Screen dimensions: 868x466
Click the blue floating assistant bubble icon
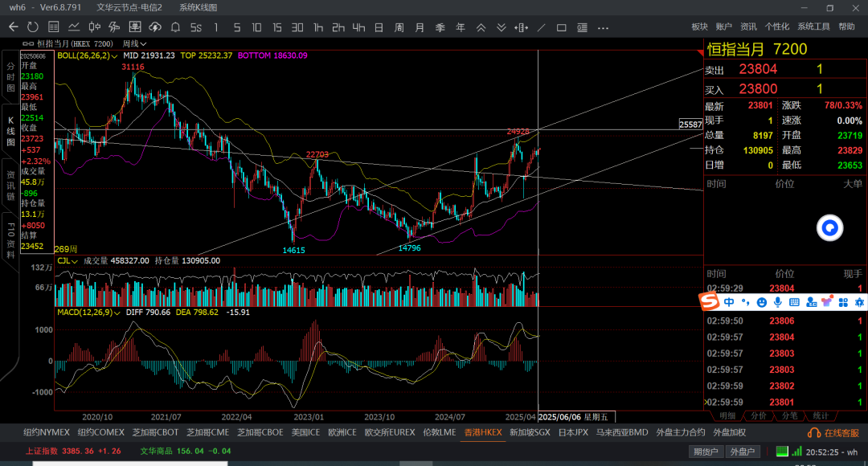pos(829,227)
